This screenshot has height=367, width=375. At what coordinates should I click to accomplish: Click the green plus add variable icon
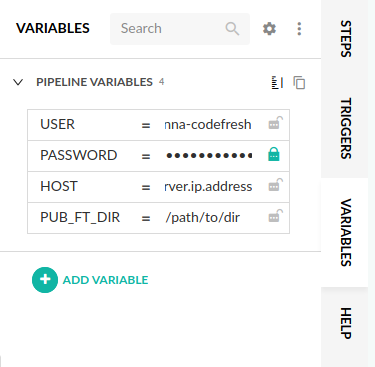tap(45, 280)
